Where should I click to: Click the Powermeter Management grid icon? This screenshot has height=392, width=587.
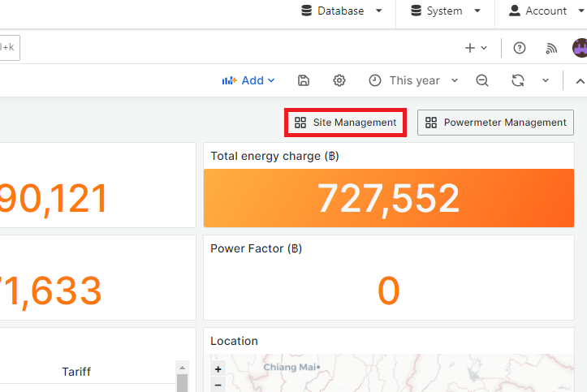tap(431, 123)
